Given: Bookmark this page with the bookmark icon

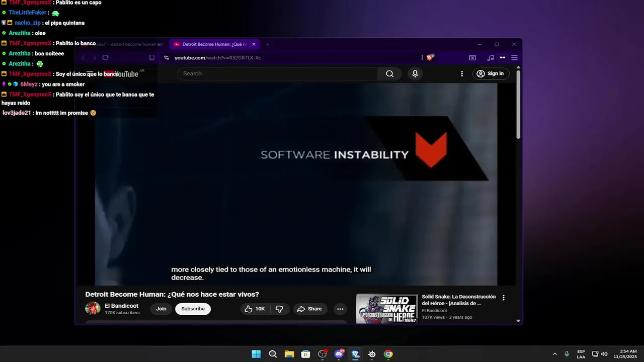Looking at the screenshot, I should coord(152,58).
